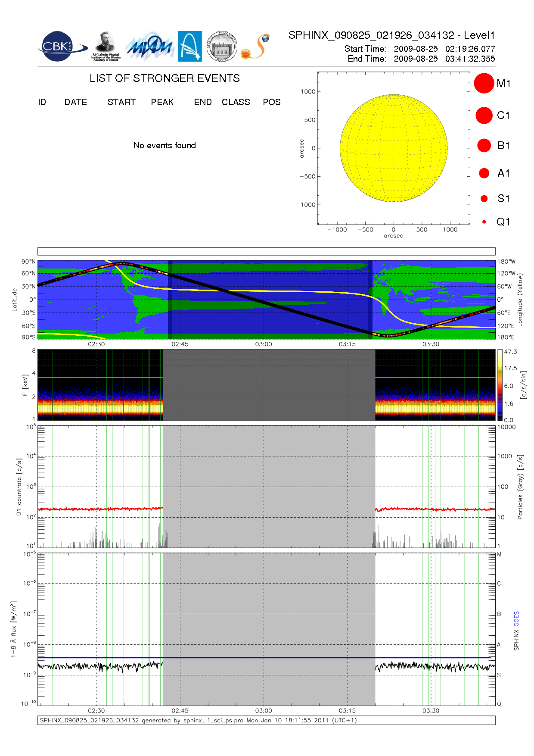Select the M1 red legend circle

point(484,83)
